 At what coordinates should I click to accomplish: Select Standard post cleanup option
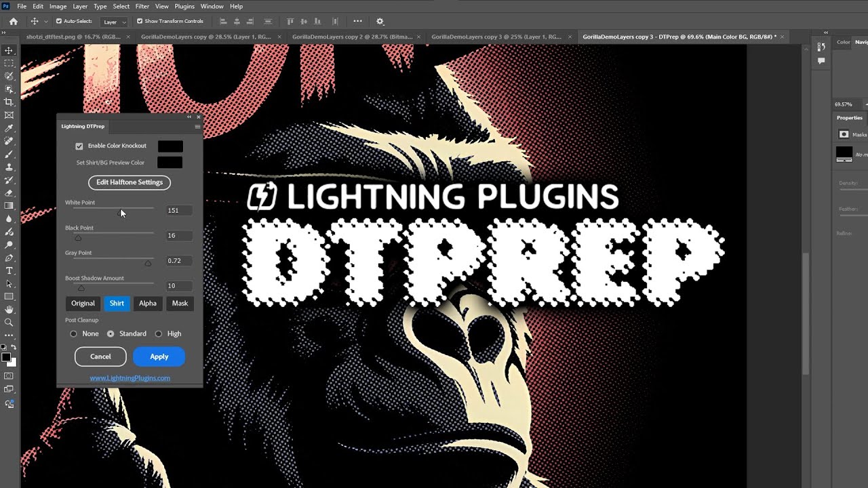[111, 333]
